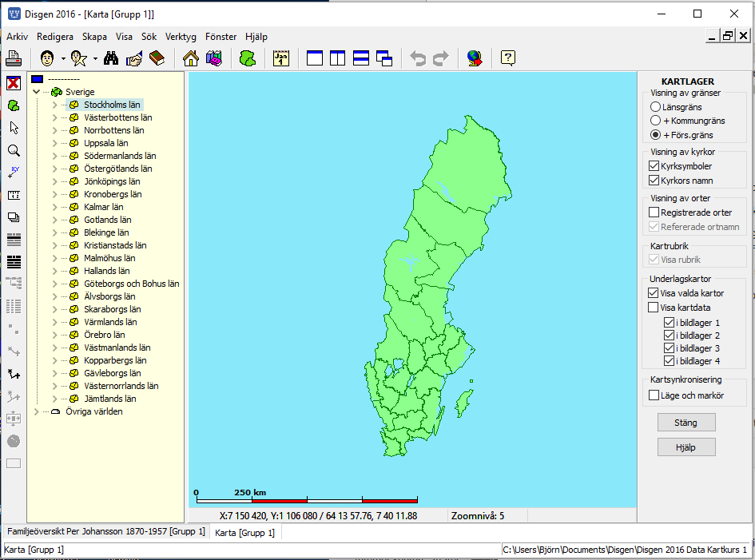This screenshot has height=560, width=755.
Task: Select the + Förs.gräns radio button
Action: click(655, 135)
